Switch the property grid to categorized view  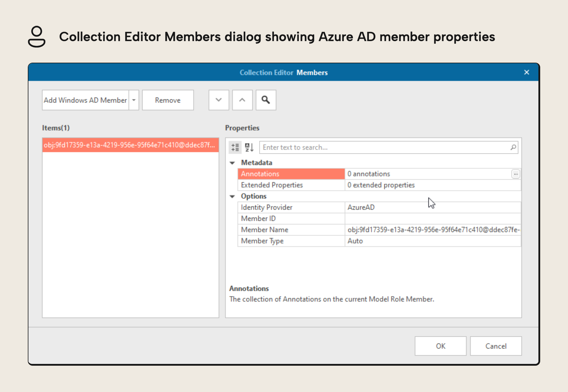tap(235, 147)
